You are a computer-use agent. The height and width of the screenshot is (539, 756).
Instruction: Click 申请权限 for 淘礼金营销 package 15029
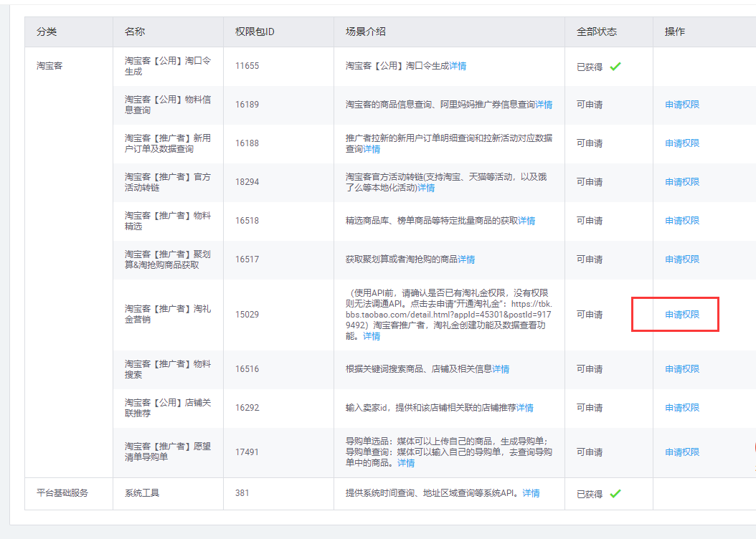click(681, 315)
